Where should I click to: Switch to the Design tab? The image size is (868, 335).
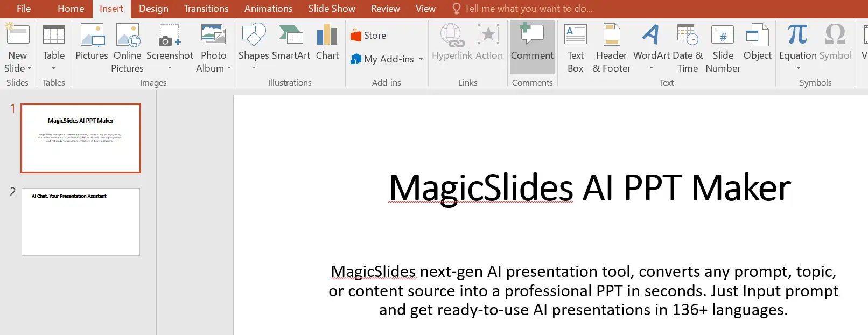[x=153, y=9]
